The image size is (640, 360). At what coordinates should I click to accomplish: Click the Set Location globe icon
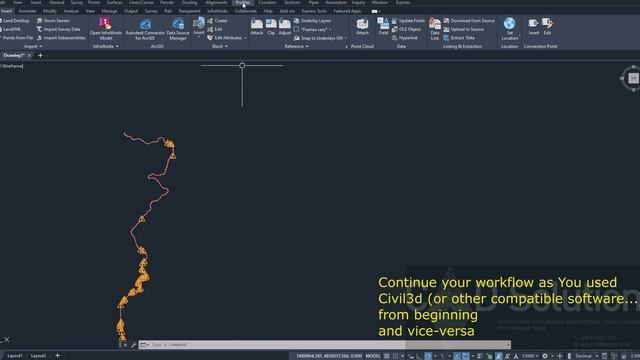509,23
